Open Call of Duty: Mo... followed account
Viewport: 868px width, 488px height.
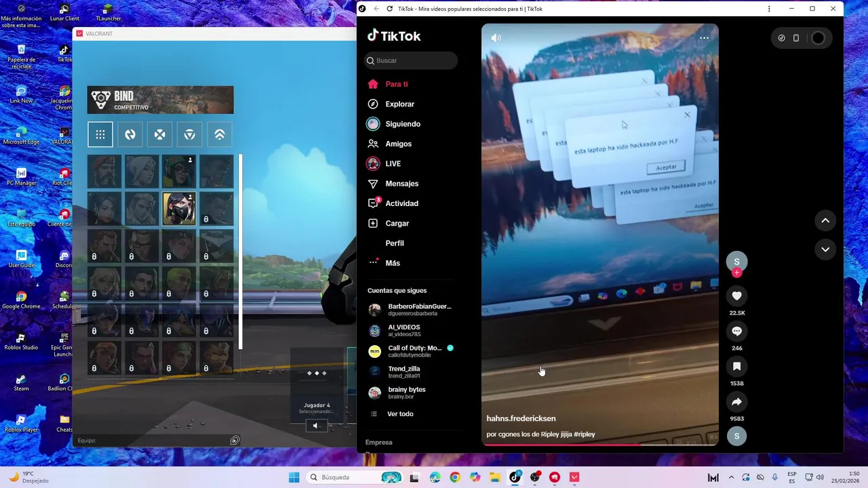tap(410, 351)
